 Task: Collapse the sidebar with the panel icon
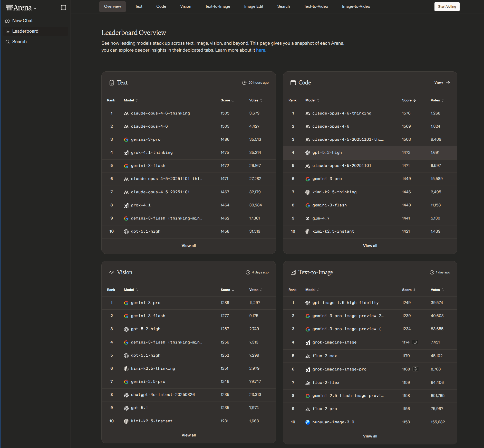point(63,7)
